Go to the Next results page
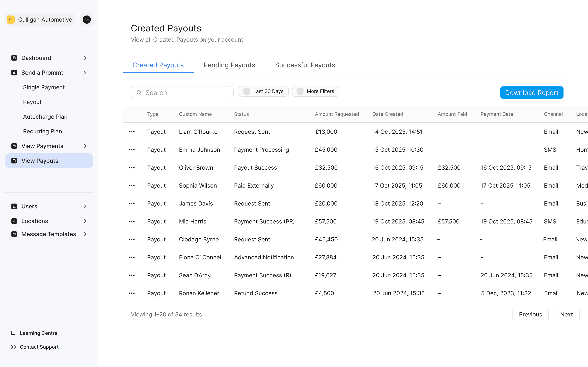 pyautogui.click(x=566, y=314)
